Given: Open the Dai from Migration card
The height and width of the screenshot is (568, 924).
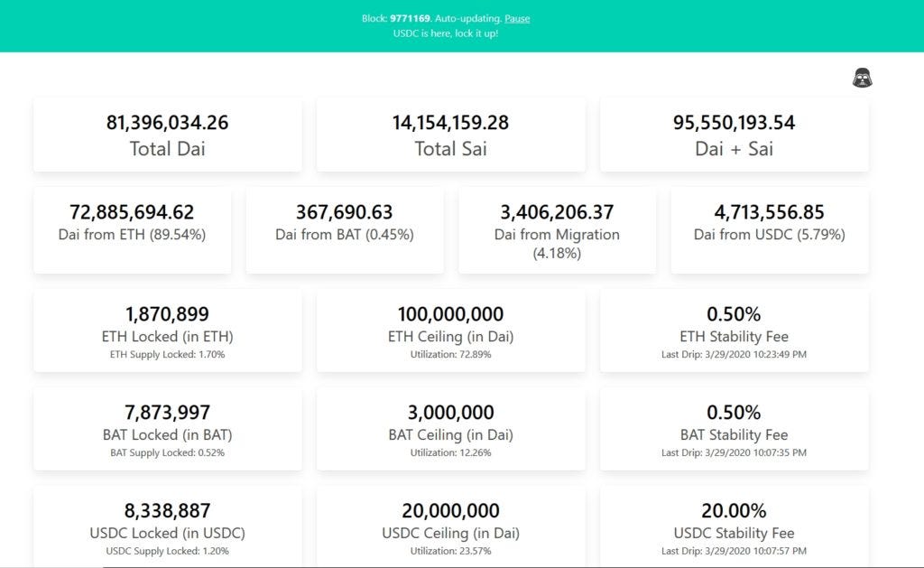Looking at the screenshot, I should 557,229.
